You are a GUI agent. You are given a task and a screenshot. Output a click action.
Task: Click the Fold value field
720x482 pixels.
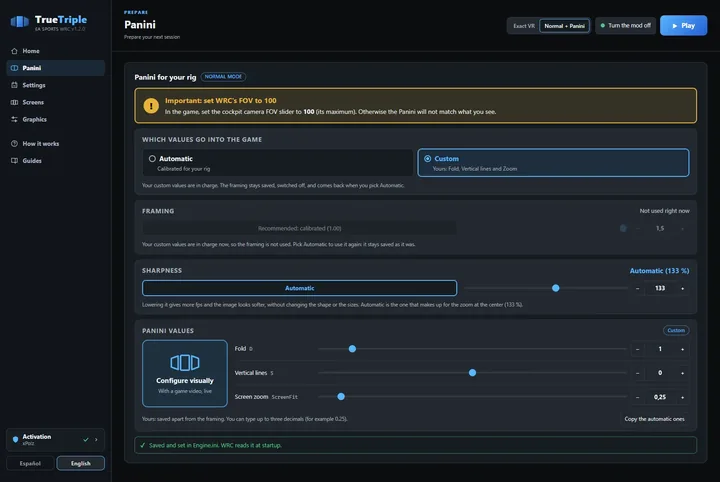(x=660, y=349)
